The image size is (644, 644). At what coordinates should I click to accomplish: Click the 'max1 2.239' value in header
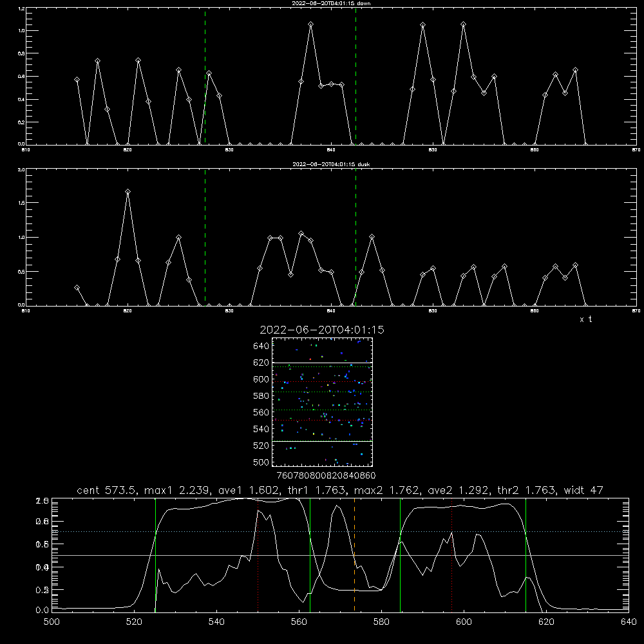pos(178,490)
